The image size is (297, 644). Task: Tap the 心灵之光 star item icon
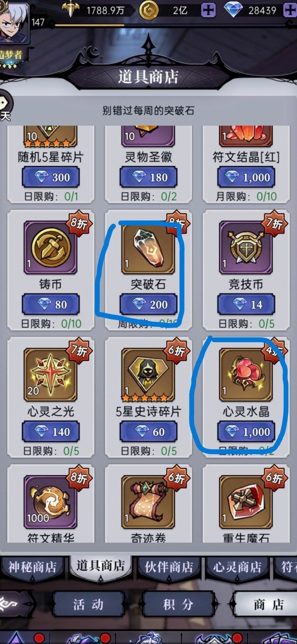[50, 375]
